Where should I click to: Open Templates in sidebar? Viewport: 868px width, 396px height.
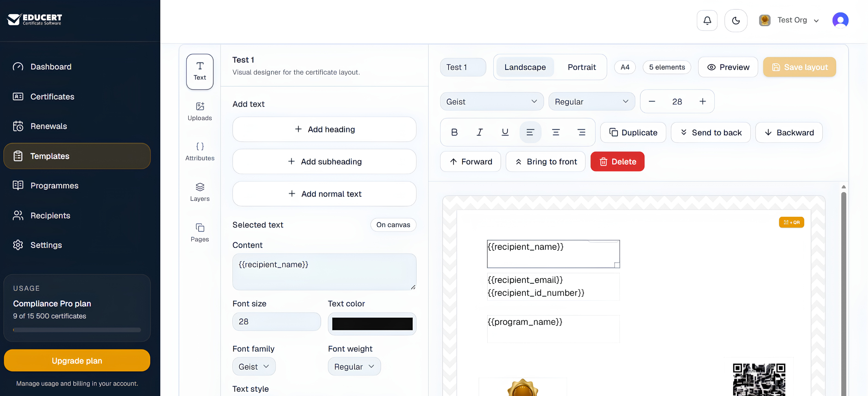point(77,156)
